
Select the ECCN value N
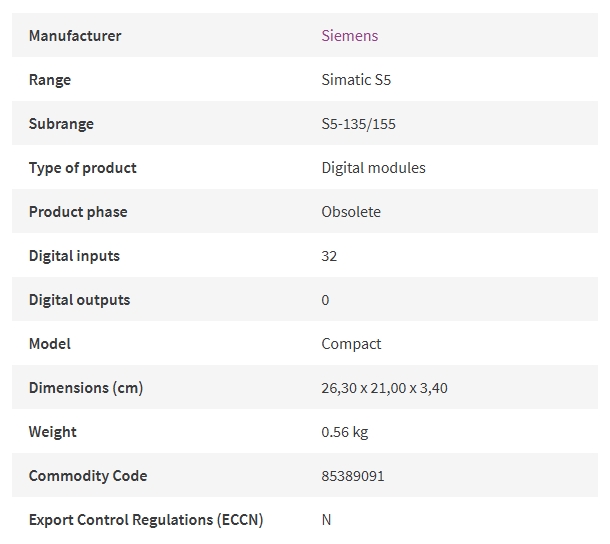point(326,520)
